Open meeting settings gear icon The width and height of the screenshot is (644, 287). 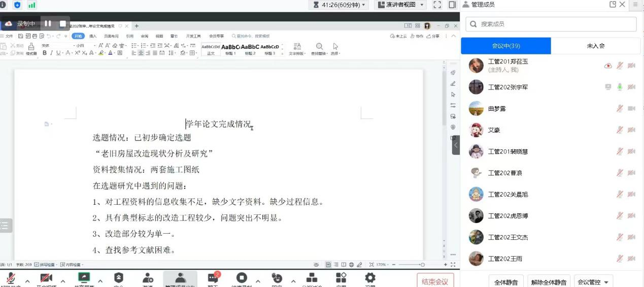370,278
